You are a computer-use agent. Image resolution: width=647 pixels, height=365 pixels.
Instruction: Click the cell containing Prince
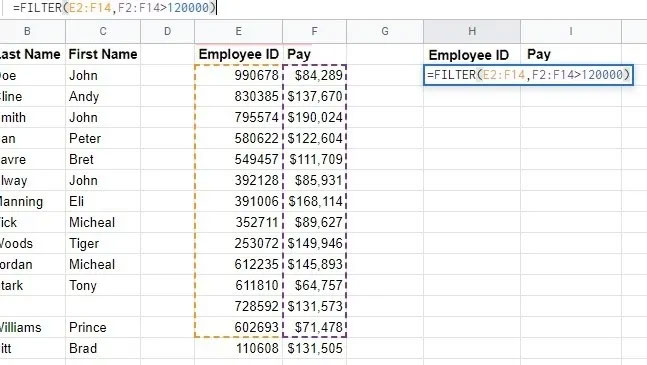(x=103, y=327)
